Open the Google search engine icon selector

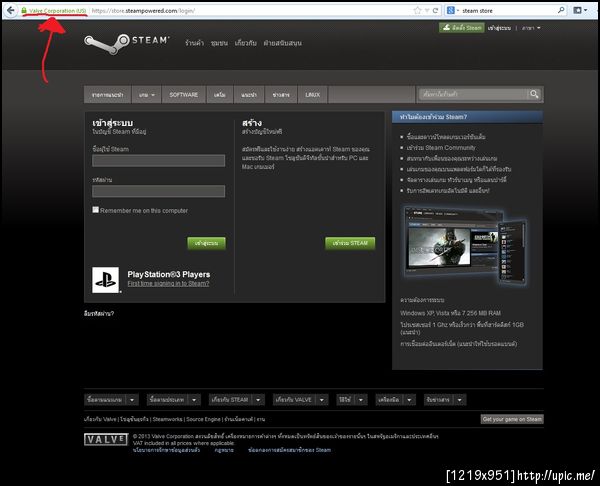pyautogui.click(x=453, y=10)
